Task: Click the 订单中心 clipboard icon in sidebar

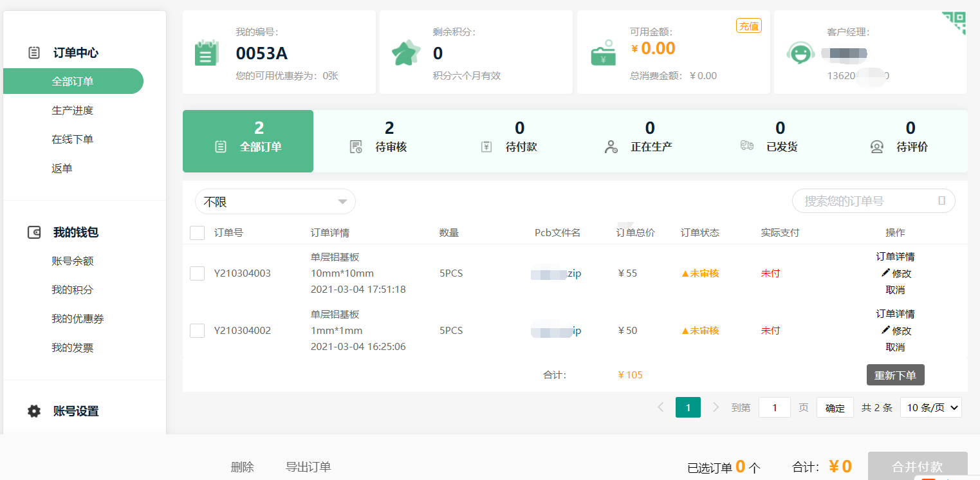Action: point(33,53)
